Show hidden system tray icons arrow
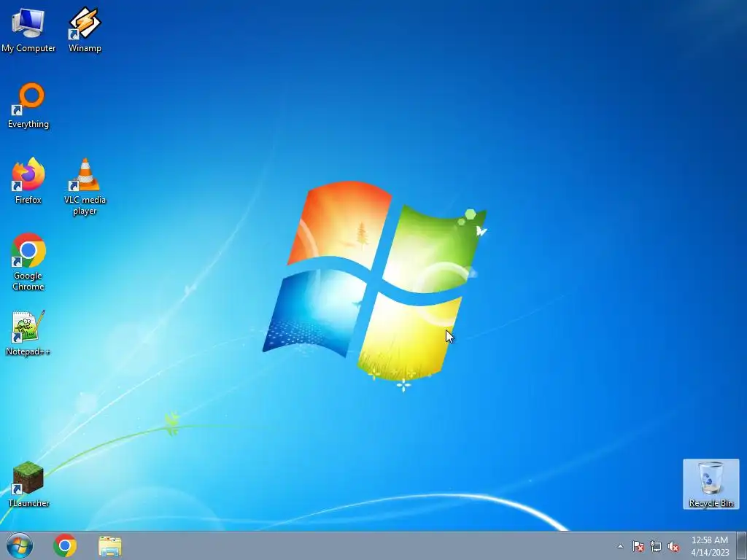Screen dimensions: 747x560 (x=620, y=546)
